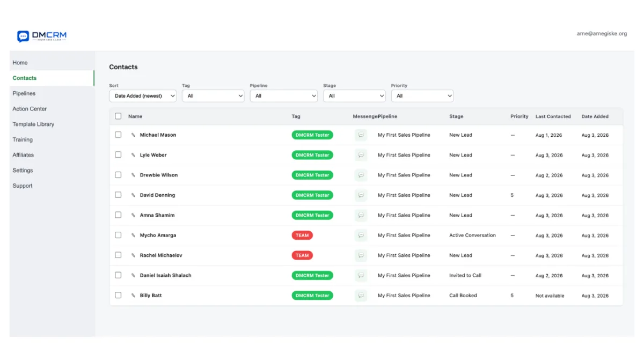The image size is (644, 361).
Task: Click TEAM tag on Mycho Amarga
Action: pos(302,235)
